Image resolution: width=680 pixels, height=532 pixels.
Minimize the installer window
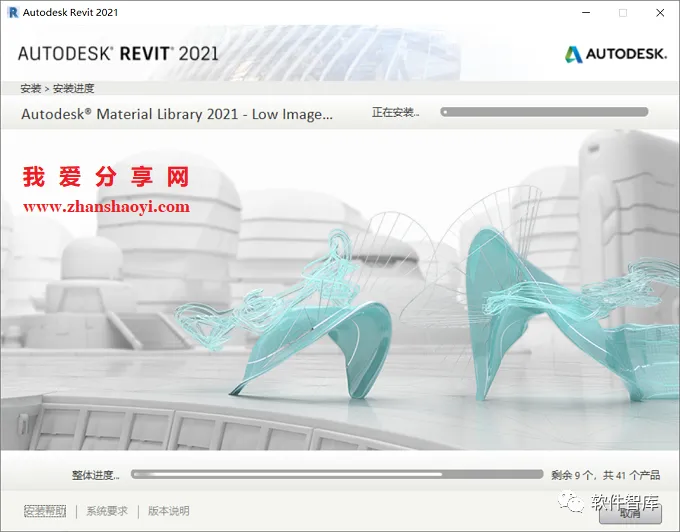tap(586, 13)
